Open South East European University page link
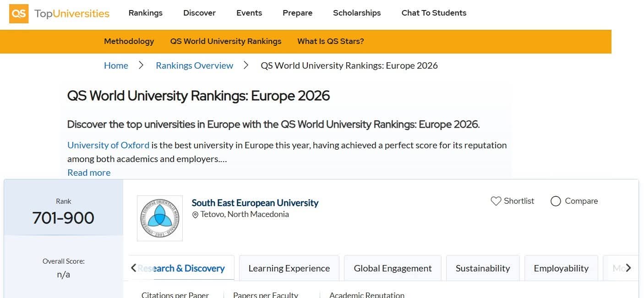The width and height of the screenshot is (644, 298). [255, 203]
